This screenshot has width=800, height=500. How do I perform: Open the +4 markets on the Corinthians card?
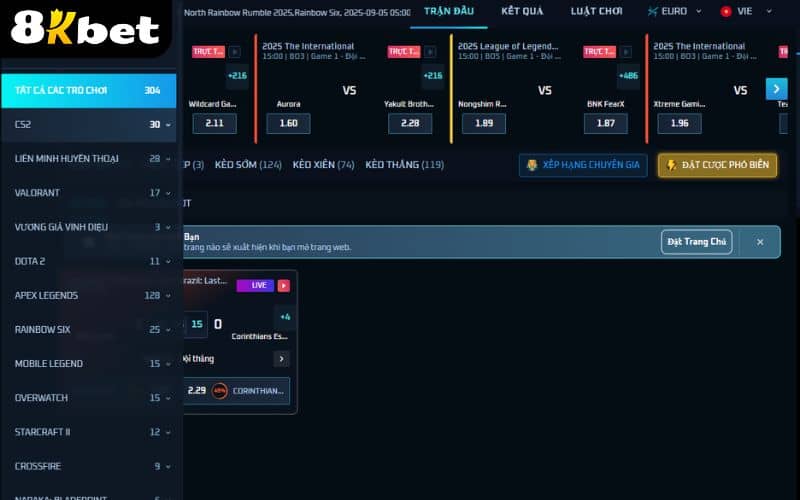(x=285, y=317)
